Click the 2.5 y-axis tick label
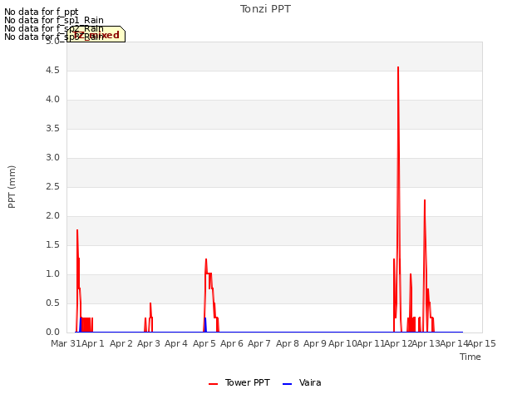The height and width of the screenshot is (399, 532). coord(52,187)
